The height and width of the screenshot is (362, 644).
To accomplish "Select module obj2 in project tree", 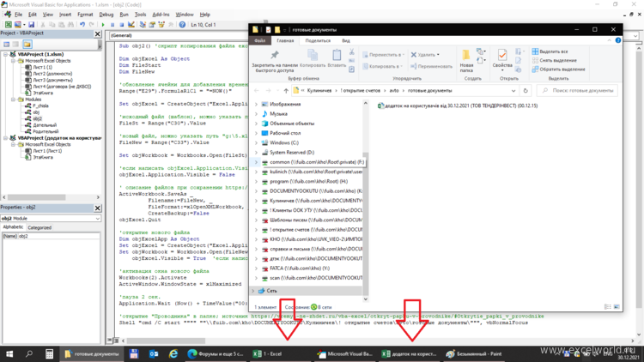I will [38, 118].
